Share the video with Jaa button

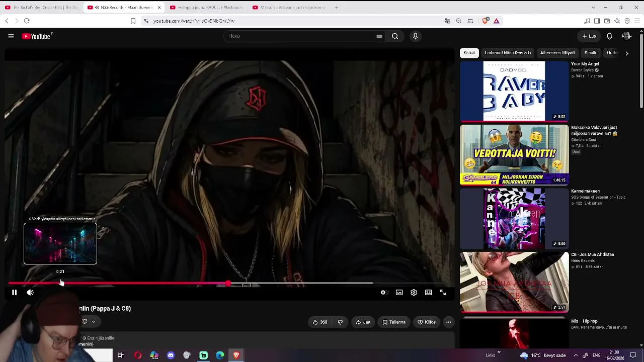tap(363, 322)
